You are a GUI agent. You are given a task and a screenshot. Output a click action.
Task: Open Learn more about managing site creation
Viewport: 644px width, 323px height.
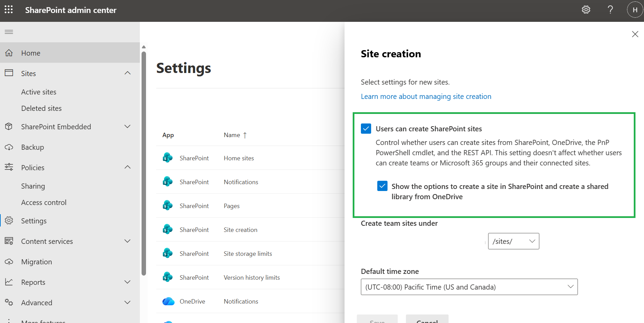[426, 97]
